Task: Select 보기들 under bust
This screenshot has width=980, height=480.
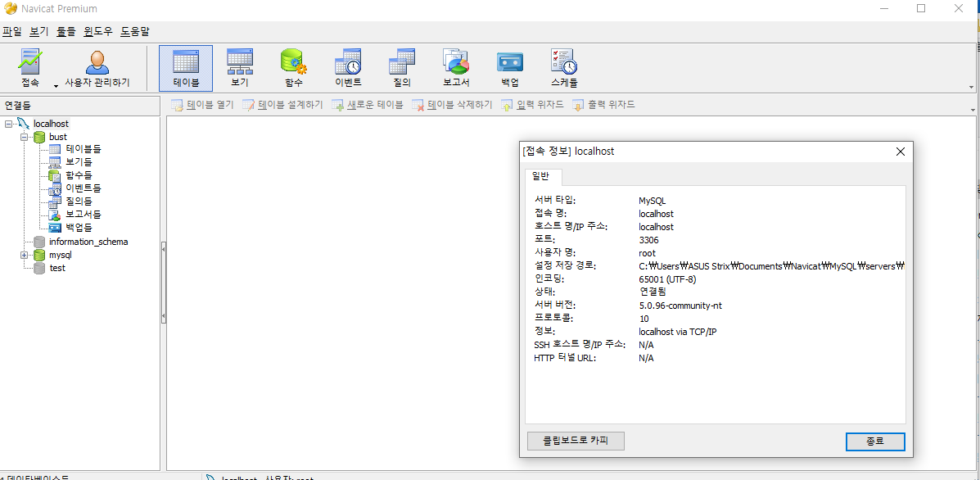Action: pos(79,162)
